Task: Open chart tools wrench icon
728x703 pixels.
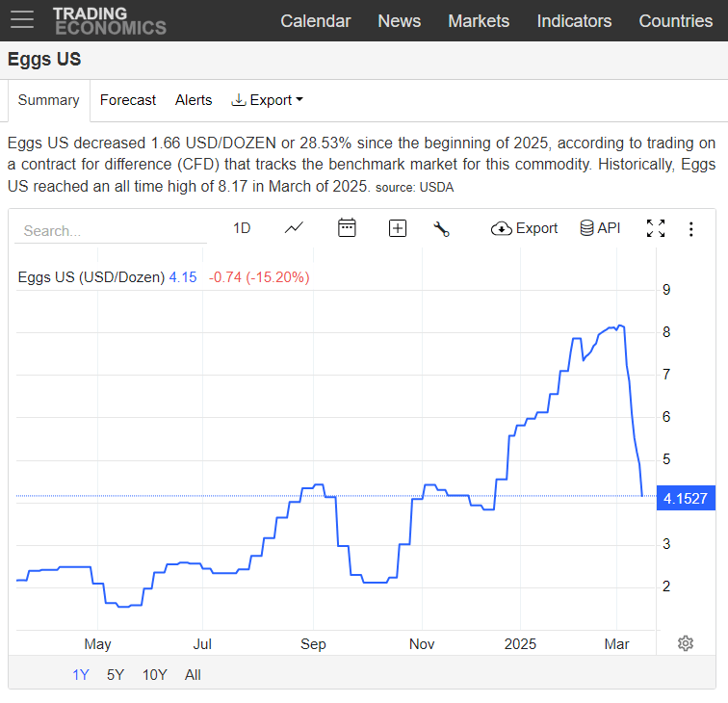Action: click(x=441, y=229)
